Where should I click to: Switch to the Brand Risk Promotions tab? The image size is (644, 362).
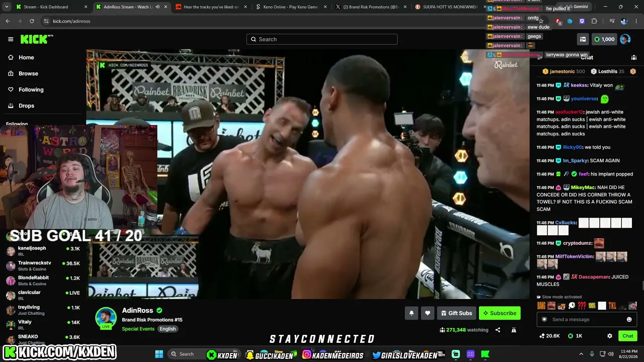coord(371,7)
